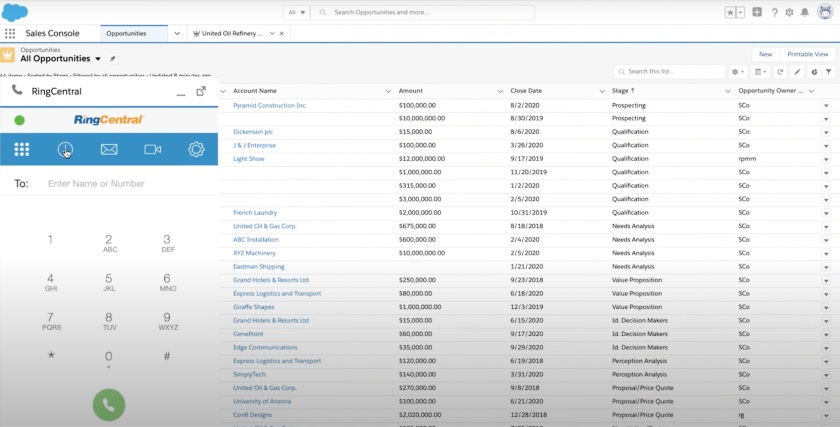840x427 pixels.
Task: Open Stage column menu arrow
Action: tap(728, 91)
